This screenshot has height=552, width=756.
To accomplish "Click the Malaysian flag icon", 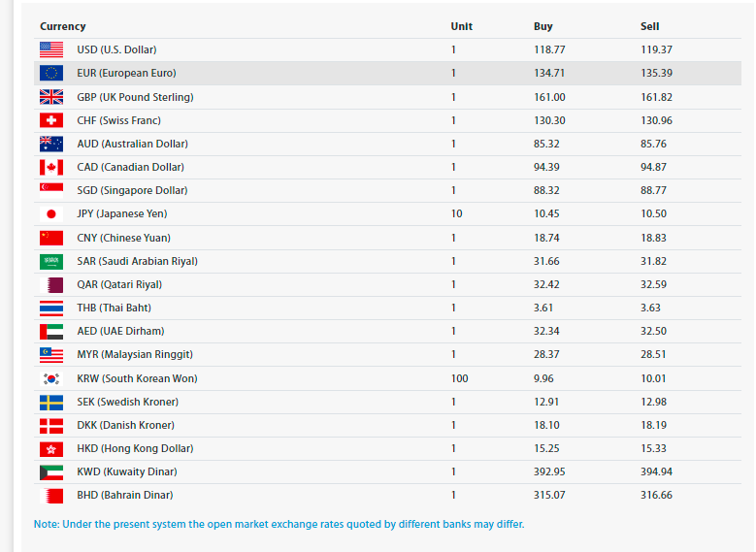I will pyautogui.click(x=51, y=354).
